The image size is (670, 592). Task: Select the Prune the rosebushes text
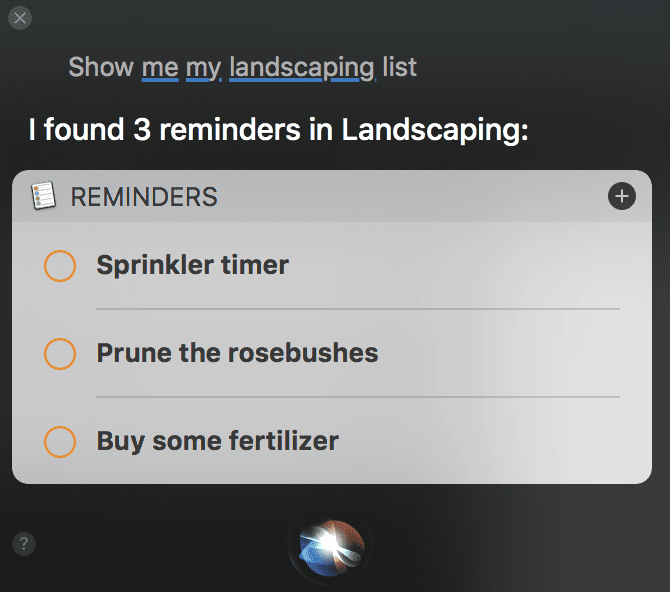pyautogui.click(x=237, y=353)
